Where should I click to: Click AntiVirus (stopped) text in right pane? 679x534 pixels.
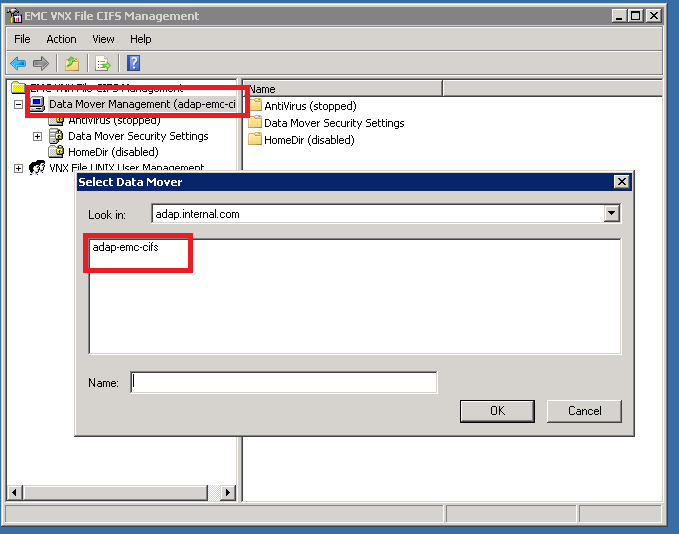click(310, 106)
